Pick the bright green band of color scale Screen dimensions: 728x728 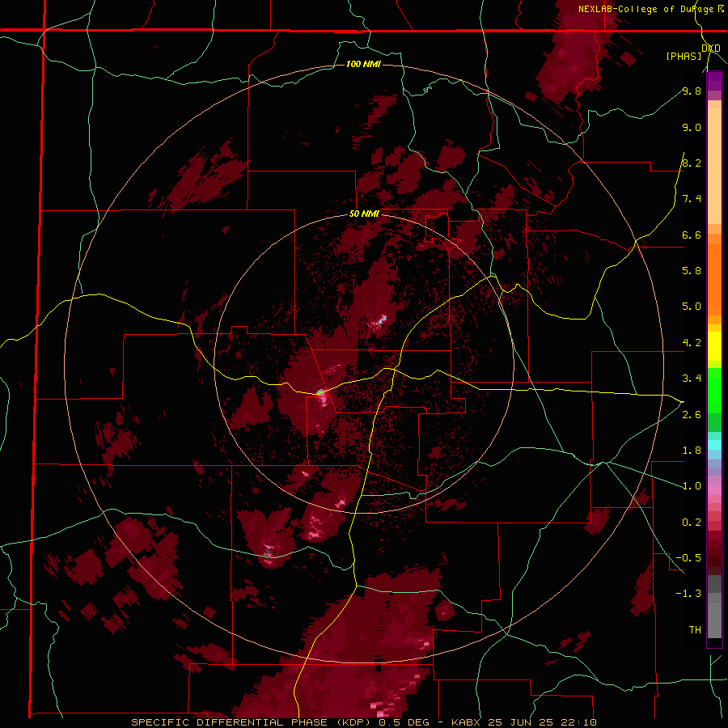714,392
